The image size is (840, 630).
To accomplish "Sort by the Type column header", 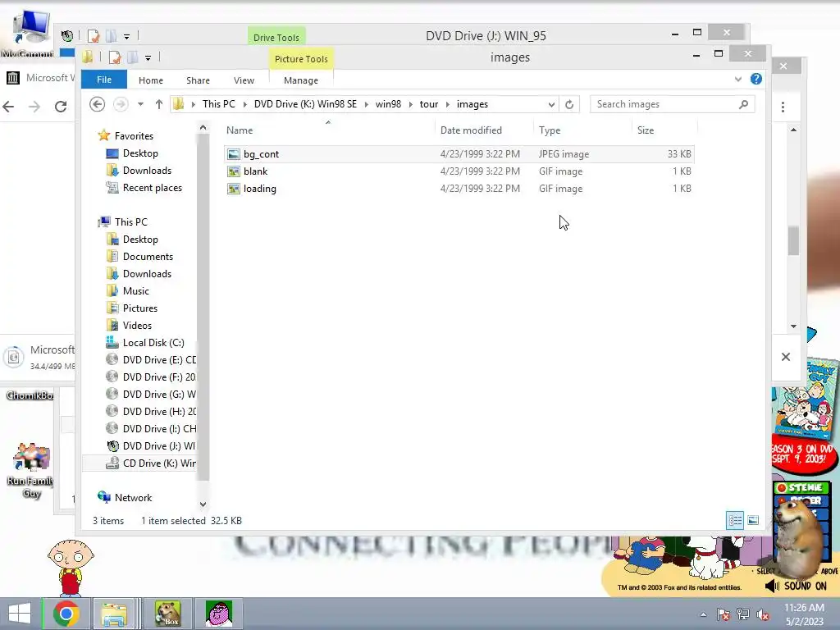I will (x=582, y=130).
